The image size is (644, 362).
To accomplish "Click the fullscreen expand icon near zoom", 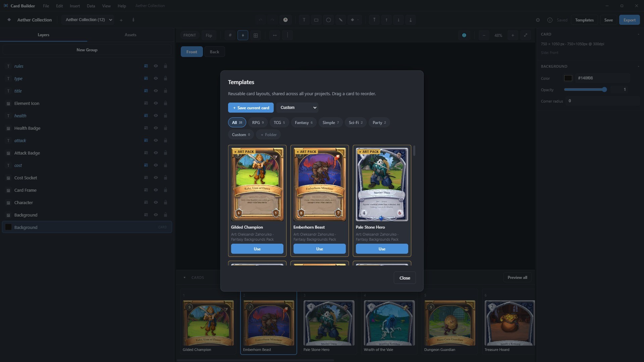I will 526,35.
